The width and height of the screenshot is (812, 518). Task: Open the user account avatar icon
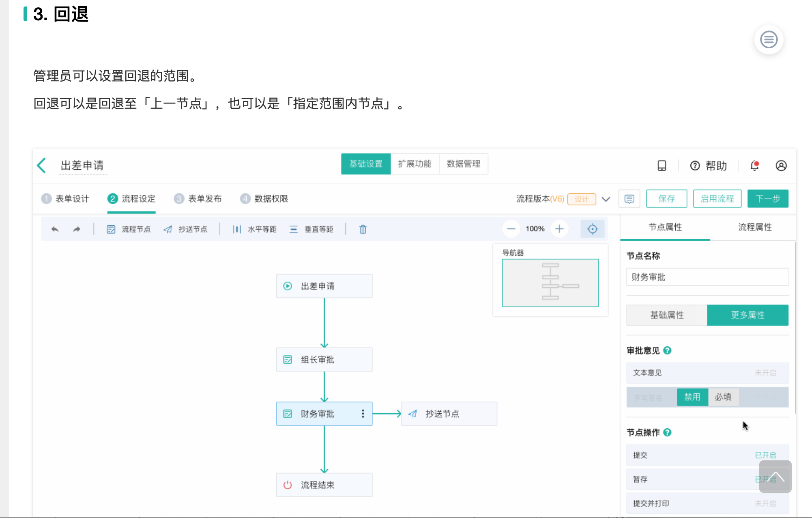pos(781,166)
